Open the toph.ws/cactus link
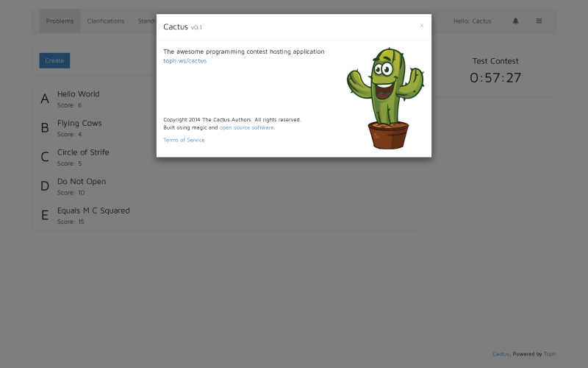This screenshot has width=588, height=368. tap(185, 60)
